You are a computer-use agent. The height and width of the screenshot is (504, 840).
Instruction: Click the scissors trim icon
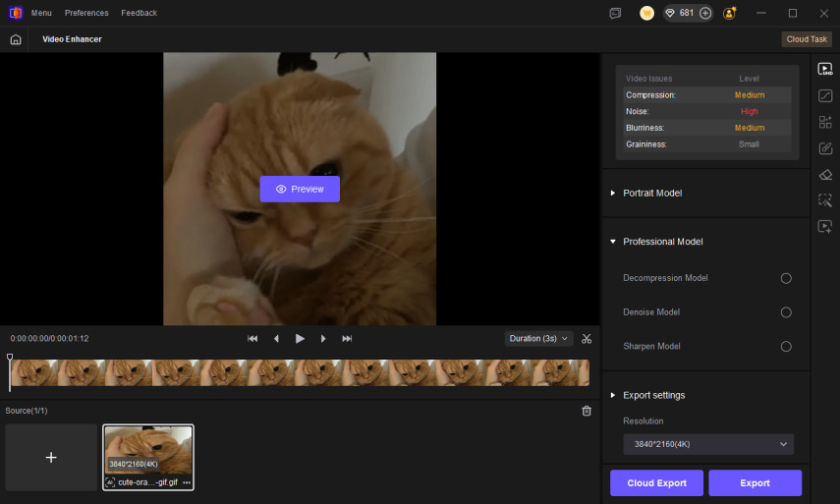pyautogui.click(x=587, y=339)
